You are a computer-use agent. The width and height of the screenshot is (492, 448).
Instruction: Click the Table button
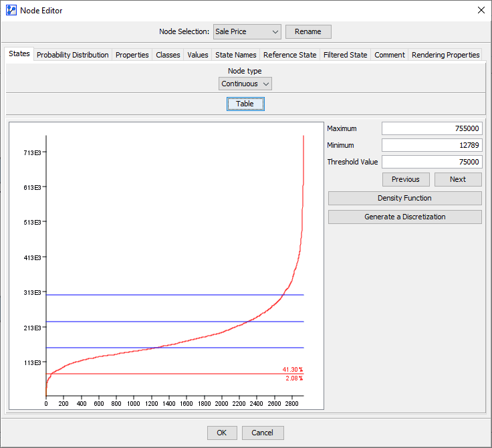coord(245,104)
